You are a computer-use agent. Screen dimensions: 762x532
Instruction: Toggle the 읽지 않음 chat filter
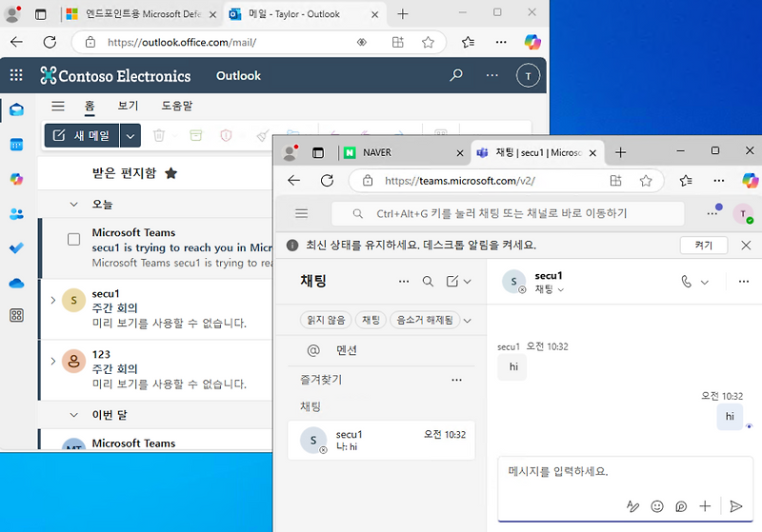[x=326, y=320]
